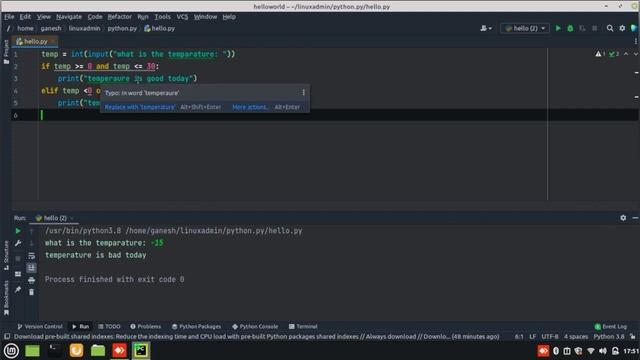Select the hello (2) Run tab

[55, 218]
